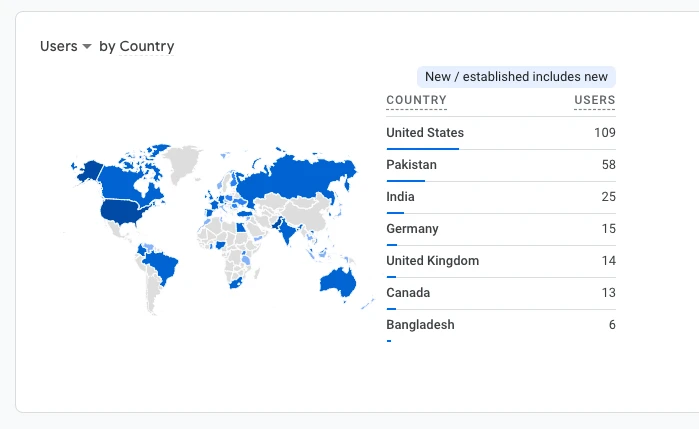Open the Users metric dropdown arrow
This screenshot has height=429, width=699.
click(87, 47)
